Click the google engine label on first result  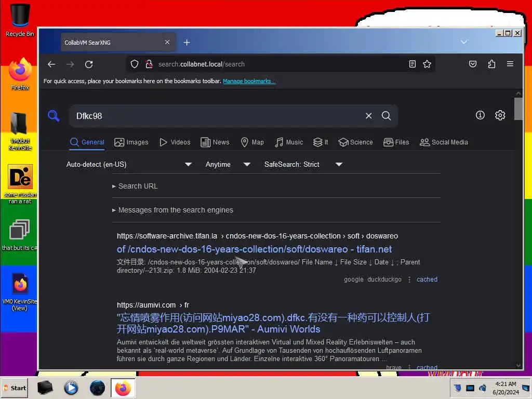[x=353, y=280]
